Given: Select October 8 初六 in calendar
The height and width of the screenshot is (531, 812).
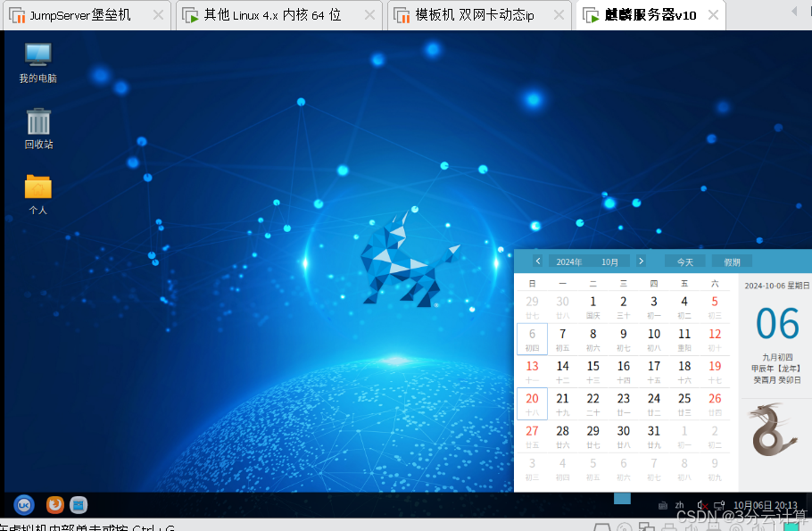Looking at the screenshot, I should point(593,339).
